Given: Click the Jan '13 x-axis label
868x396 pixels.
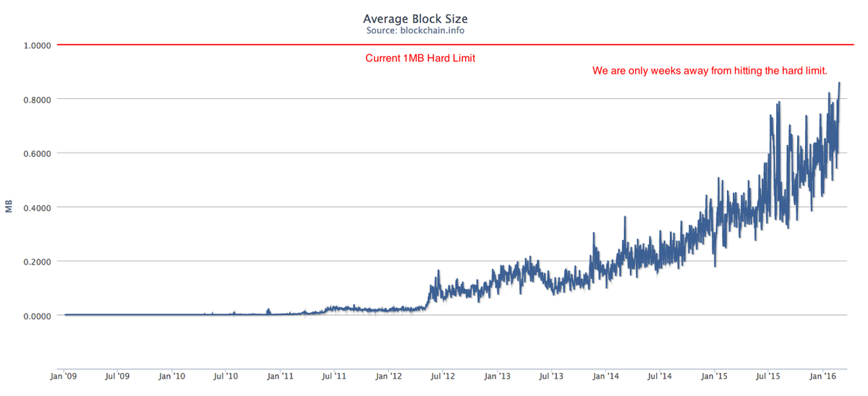Looking at the screenshot, I should pyautogui.click(x=498, y=376).
